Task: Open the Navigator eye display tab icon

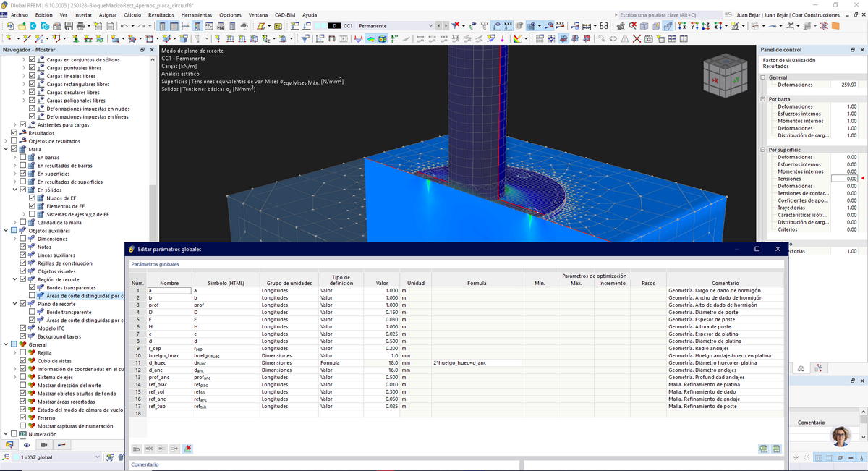Action: [27, 444]
